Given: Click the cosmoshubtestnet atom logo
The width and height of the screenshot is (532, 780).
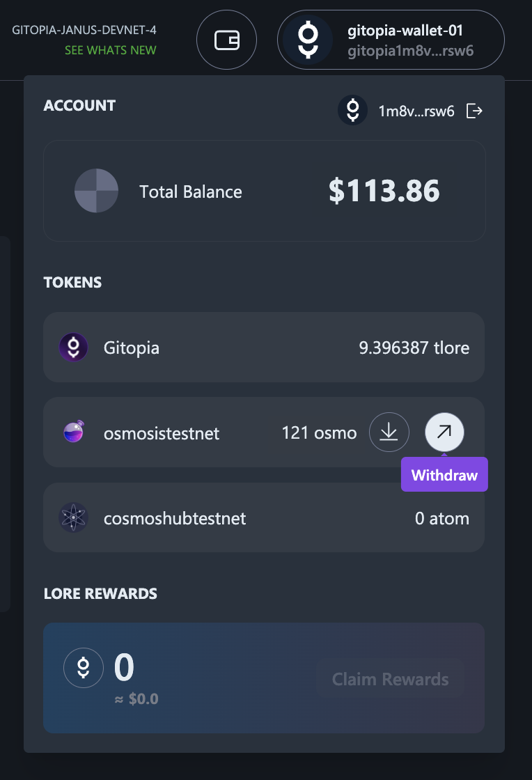Looking at the screenshot, I should pos(73,518).
